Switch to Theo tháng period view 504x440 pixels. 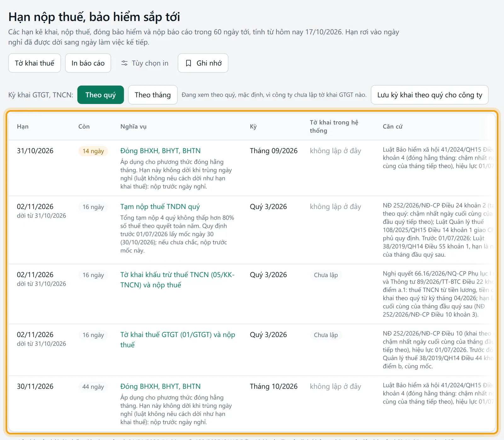coord(153,95)
